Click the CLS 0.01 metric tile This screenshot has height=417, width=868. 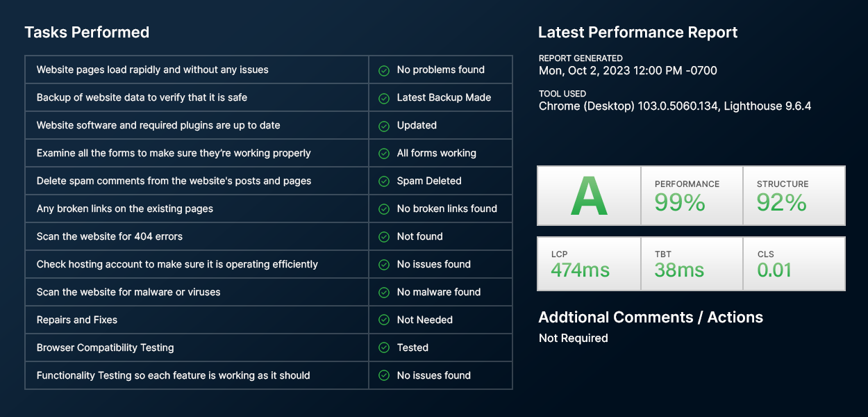coord(794,263)
